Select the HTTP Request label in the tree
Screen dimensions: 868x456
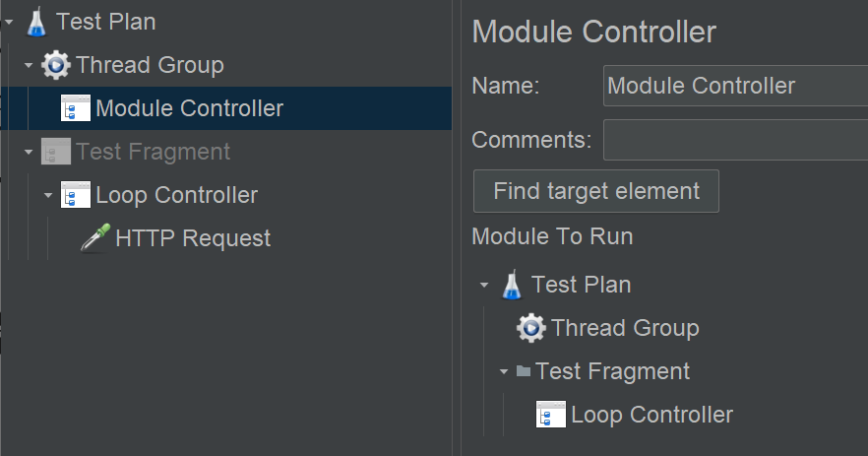pos(193,238)
